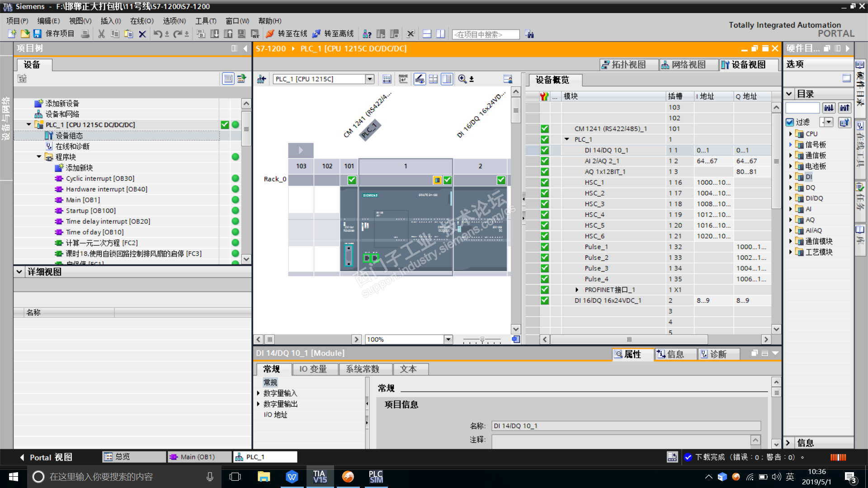The image size is (868, 488).
Task: Click the zoom magnifier icon in device view
Action: pyautogui.click(x=462, y=79)
